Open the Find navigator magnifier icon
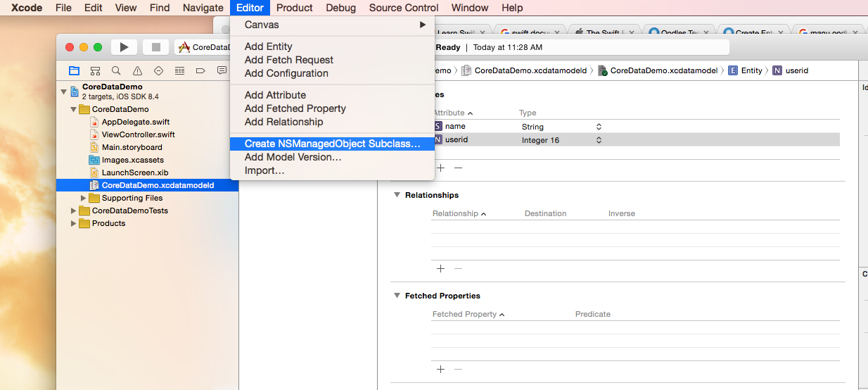This screenshot has height=390, width=868. click(116, 70)
